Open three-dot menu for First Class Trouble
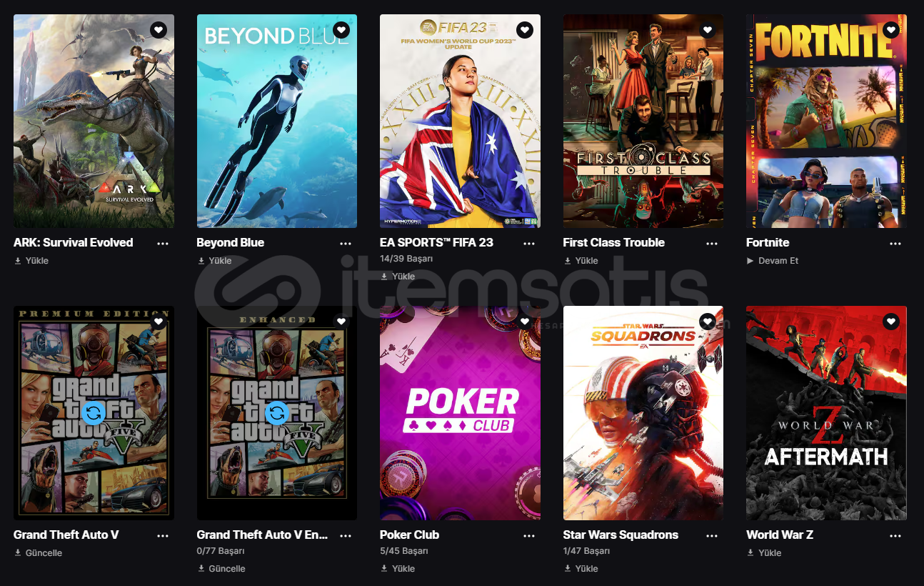924x586 pixels. point(712,243)
